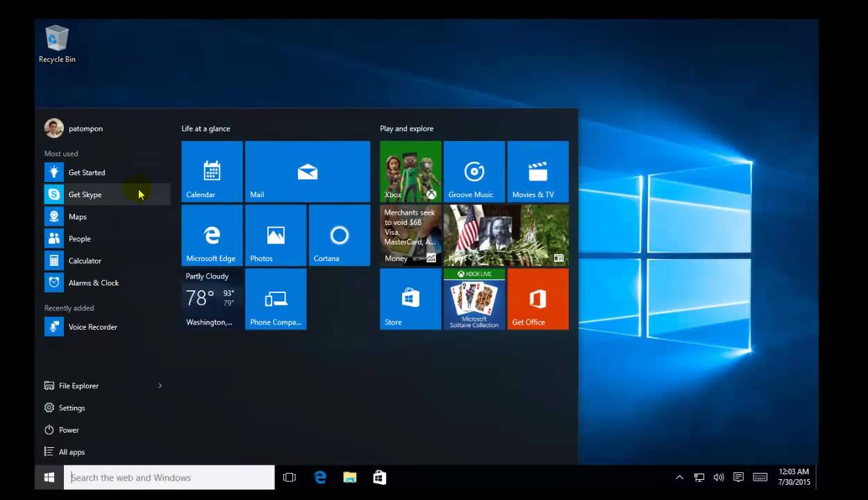Open the Money news tile
The image size is (868, 500).
pyautogui.click(x=410, y=235)
